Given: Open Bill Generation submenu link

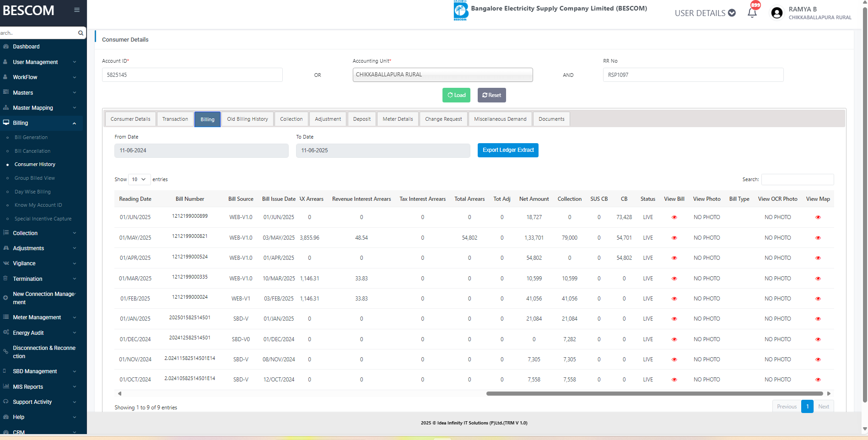Looking at the screenshot, I should tap(31, 137).
